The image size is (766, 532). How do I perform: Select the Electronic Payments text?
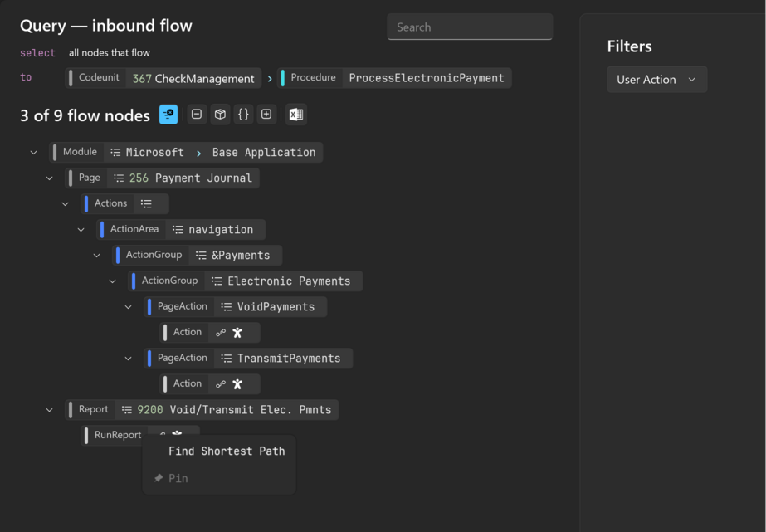click(x=289, y=281)
